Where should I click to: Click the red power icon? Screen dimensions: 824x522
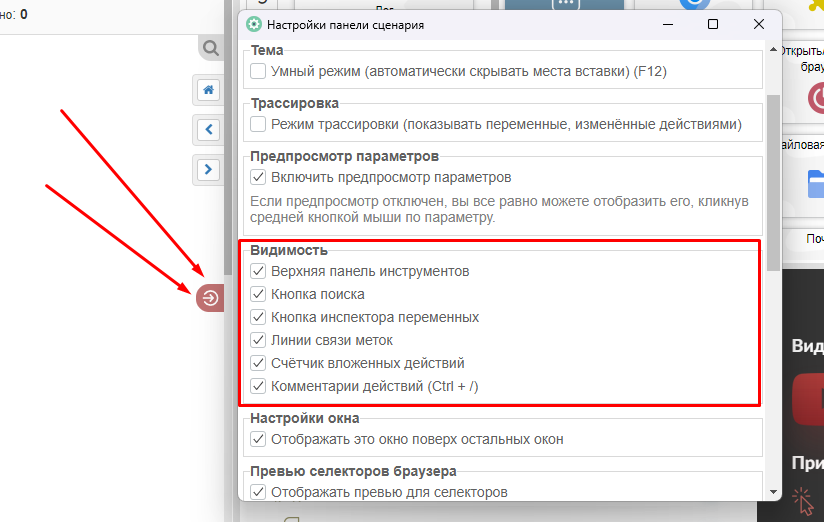tap(816, 97)
